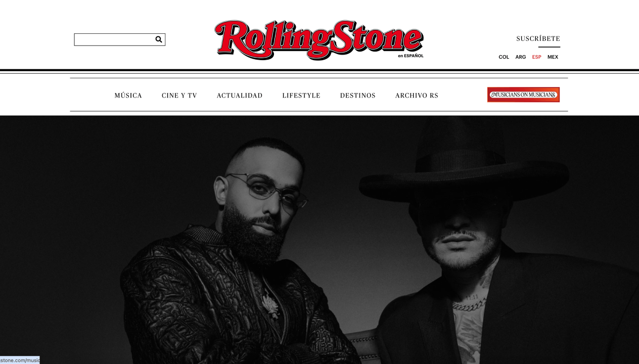Go to the ACTUALIDAD section
Image resolution: width=639 pixels, height=364 pixels.
coord(240,96)
